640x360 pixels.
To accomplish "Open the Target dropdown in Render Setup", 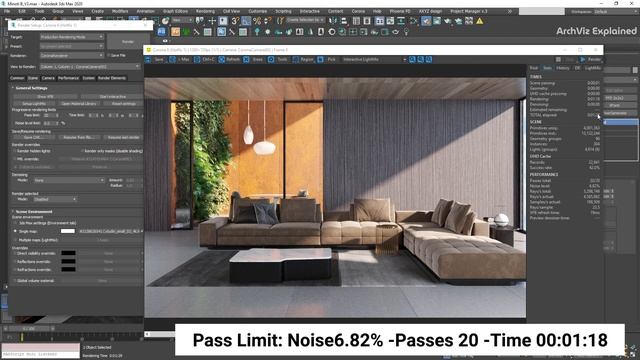I will point(72,37).
